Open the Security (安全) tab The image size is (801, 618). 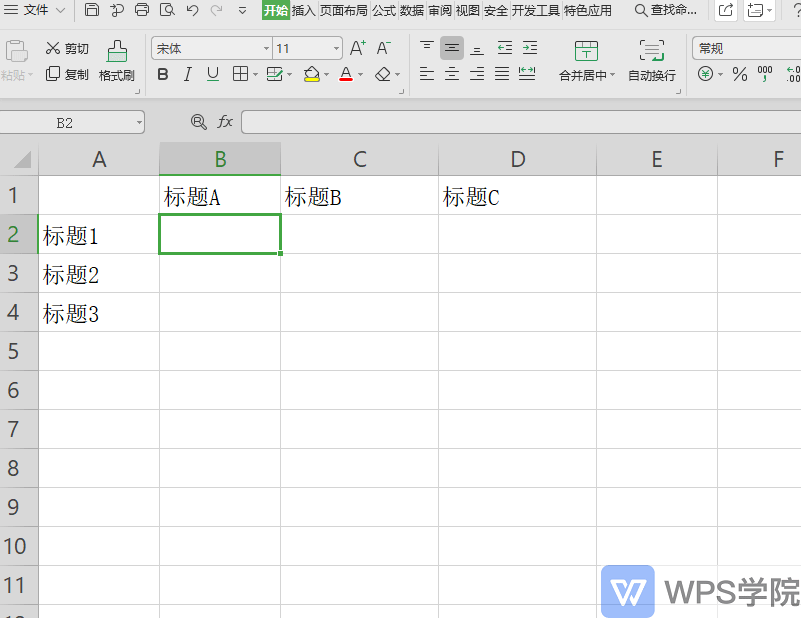coord(496,10)
